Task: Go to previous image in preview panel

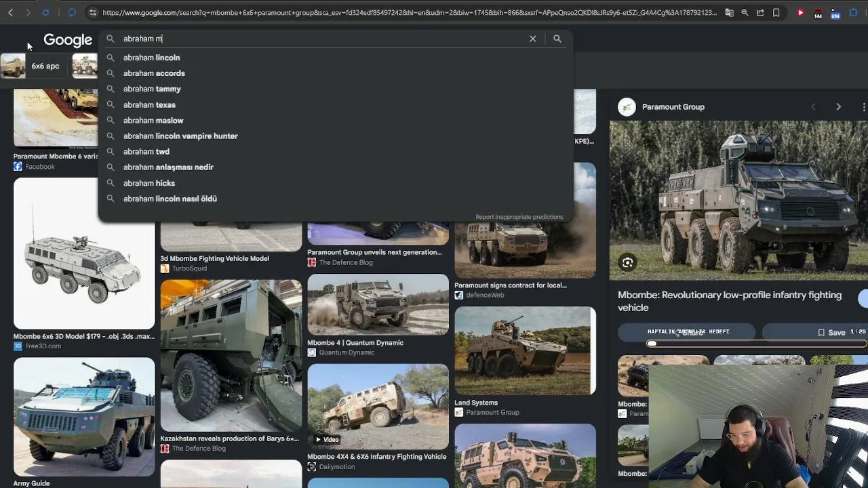Action: coord(814,107)
